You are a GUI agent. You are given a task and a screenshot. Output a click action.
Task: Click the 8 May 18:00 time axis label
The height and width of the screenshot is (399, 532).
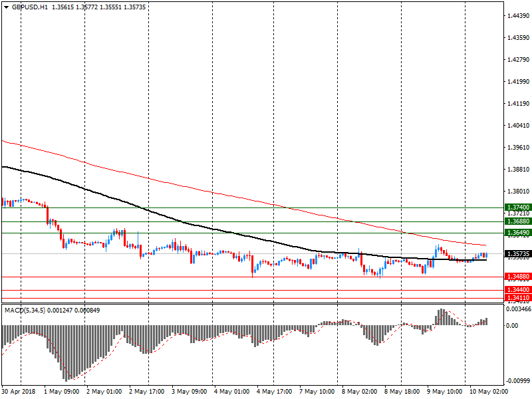pos(402,392)
